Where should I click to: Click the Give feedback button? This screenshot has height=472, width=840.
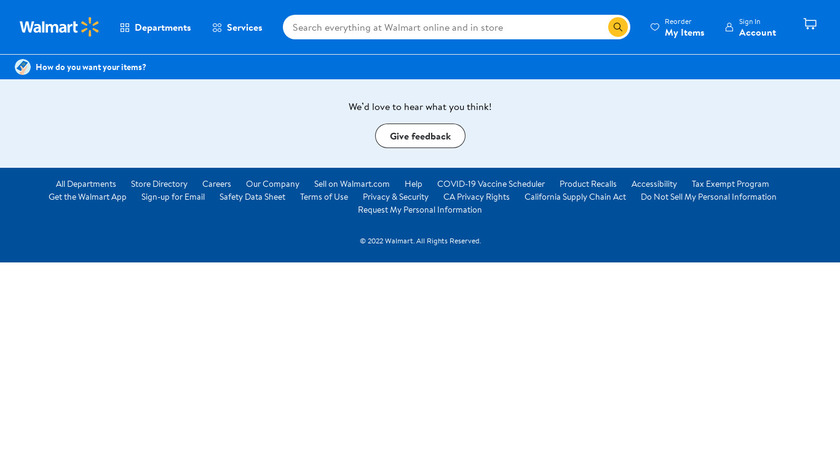[420, 136]
